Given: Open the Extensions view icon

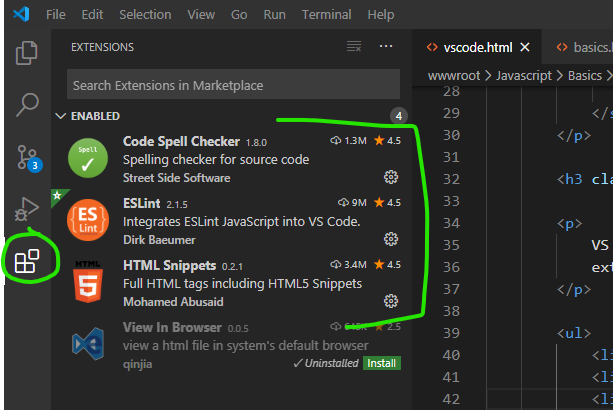Looking at the screenshot, I should (x=27, y=262).
